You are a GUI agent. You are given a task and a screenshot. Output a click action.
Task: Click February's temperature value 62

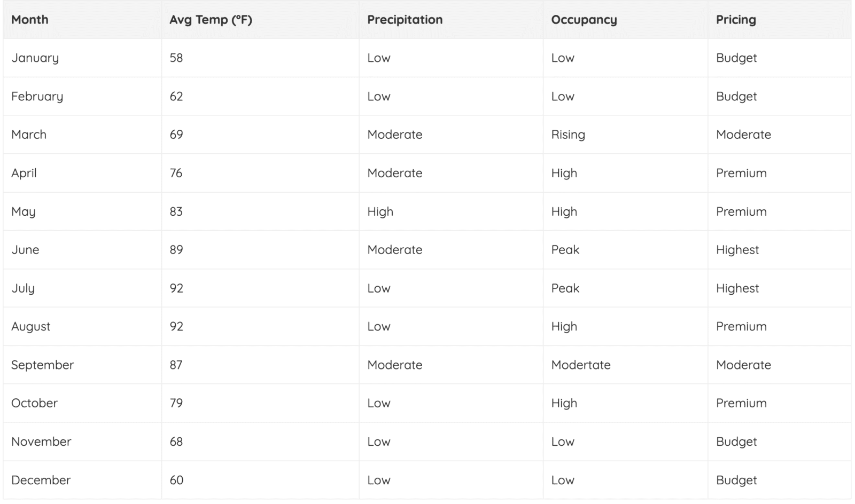coord(176,97)
